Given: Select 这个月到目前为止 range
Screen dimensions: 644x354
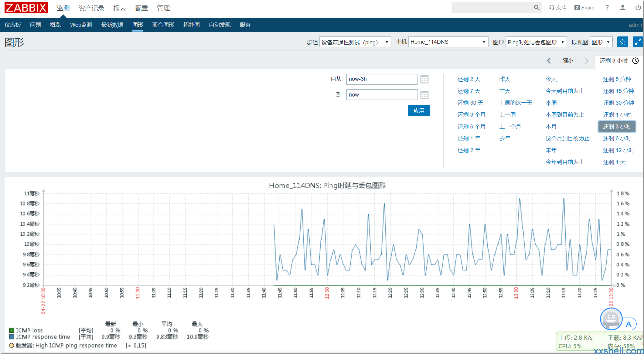Looking at the screenshot, I should click(567, 138).
